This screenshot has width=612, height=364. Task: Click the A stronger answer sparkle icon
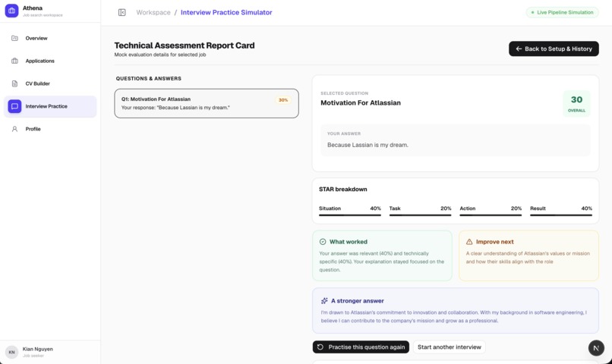tap(324, 301)
